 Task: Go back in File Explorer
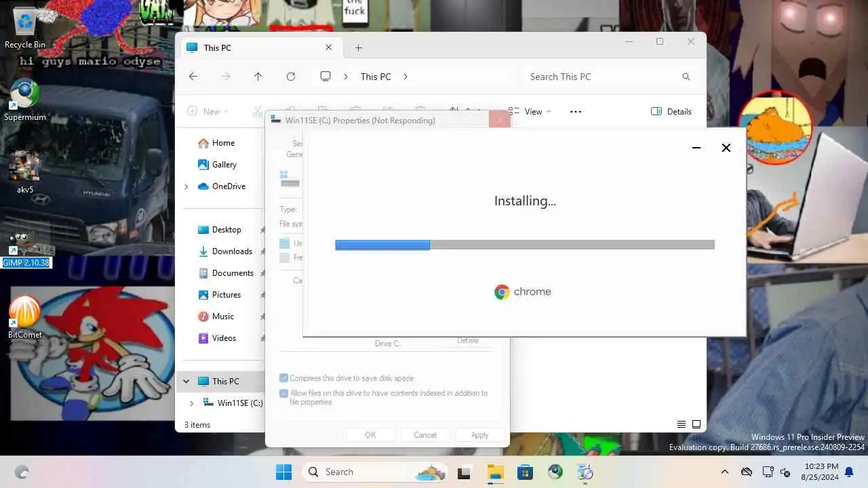pyautogui.click(x=193, y=77)
